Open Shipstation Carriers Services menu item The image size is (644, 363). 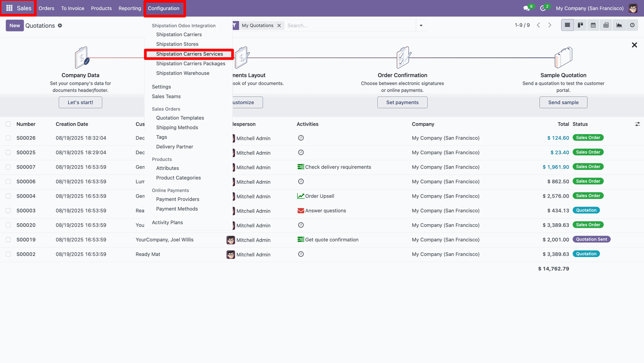click(189, 54)
